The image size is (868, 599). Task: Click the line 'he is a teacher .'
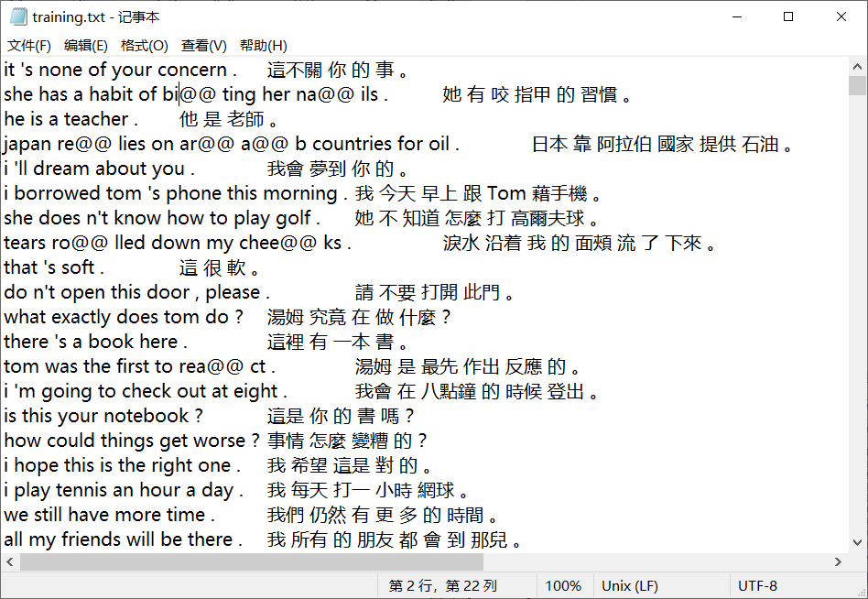click(71, 119)
